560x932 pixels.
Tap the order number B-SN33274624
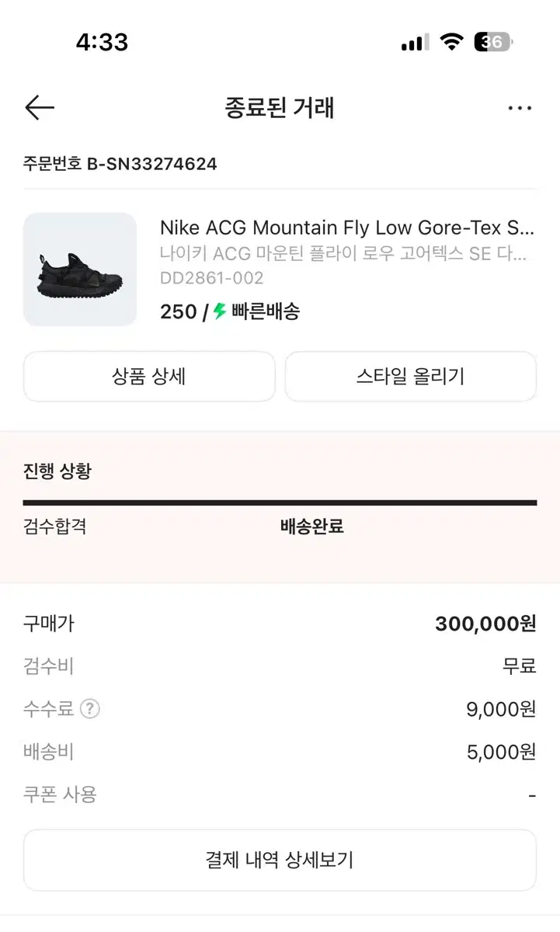click(120, 164)
